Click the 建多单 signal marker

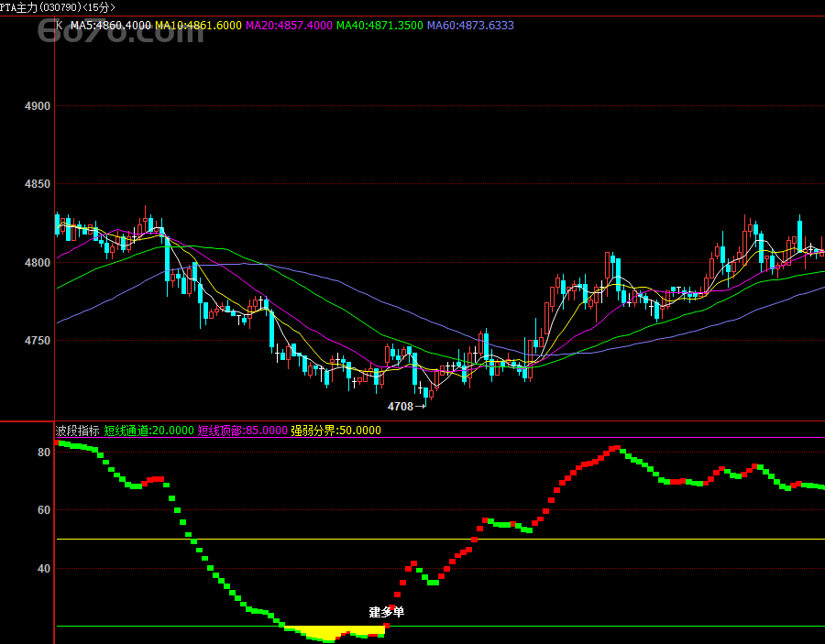click(x=387, y=612)
